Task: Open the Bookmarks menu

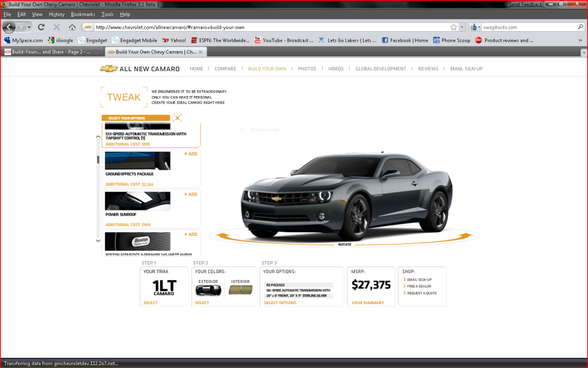Action: 82,14
